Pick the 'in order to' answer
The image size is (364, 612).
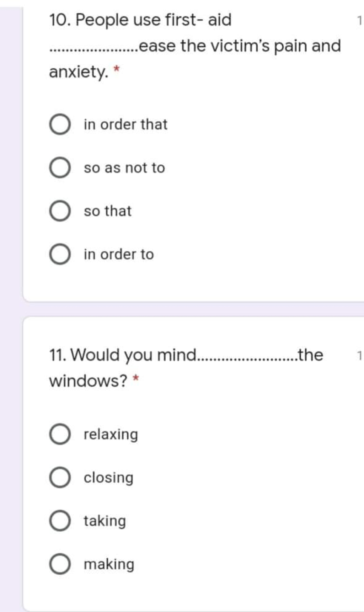(x=60, y=254)
